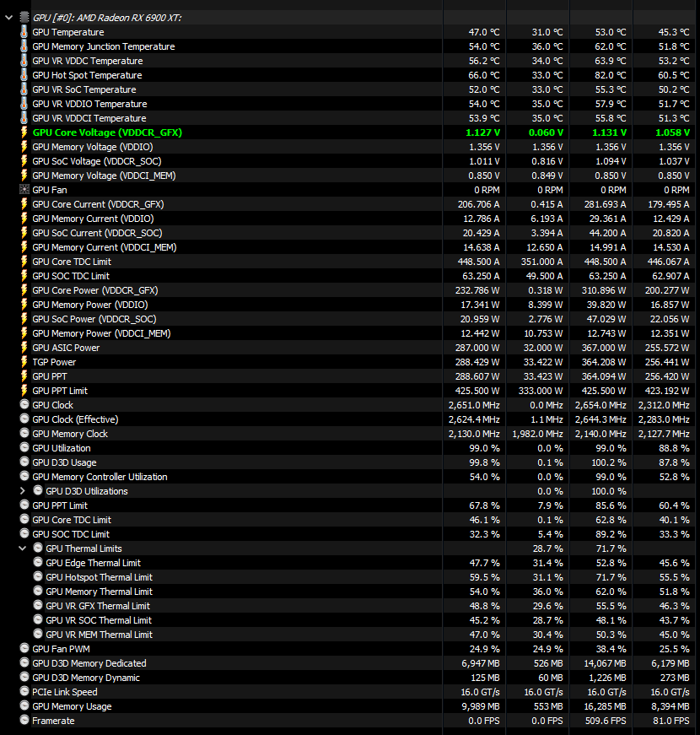Collapse the GPU [#0] AMD Radeon RX 6900 XT group
The image size is (700, 735).
(x=9, y=18)
